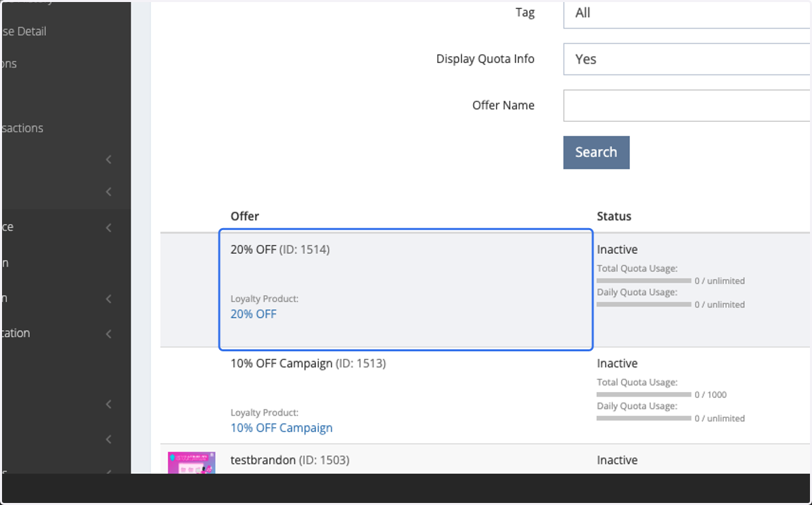Click the Status column header
The height and width of the screenshot is (505, 812).
[x=614, y=217]
